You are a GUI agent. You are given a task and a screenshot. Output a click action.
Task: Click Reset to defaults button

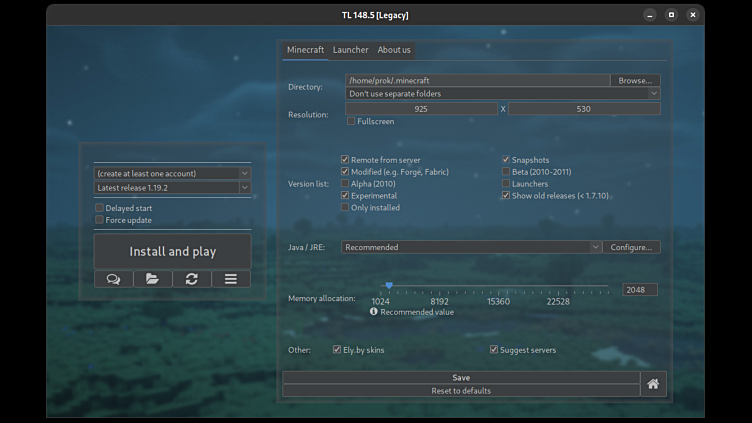coord(461,390)
